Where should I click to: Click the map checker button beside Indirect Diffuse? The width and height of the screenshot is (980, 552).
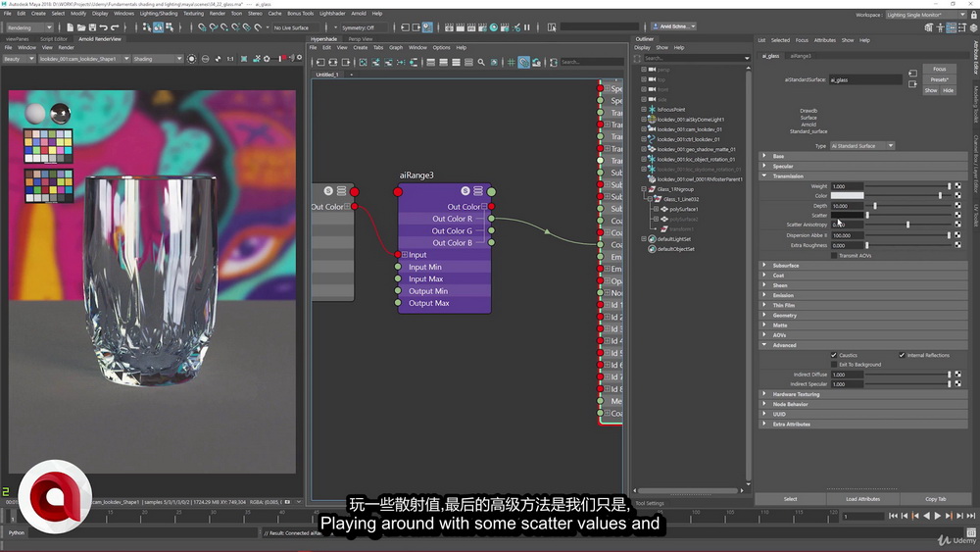[x=957, y=375]
